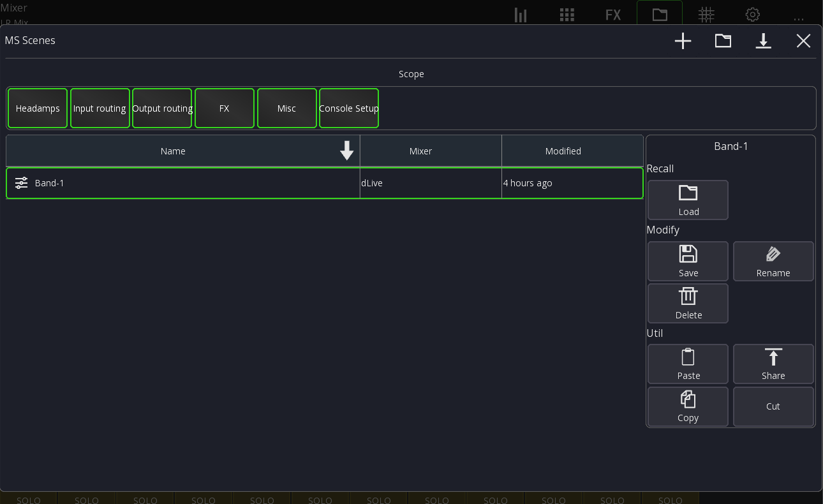Screen dimensions: 823x504
Task: Paste a scene from clipboard
Action: tap(688, 364)
